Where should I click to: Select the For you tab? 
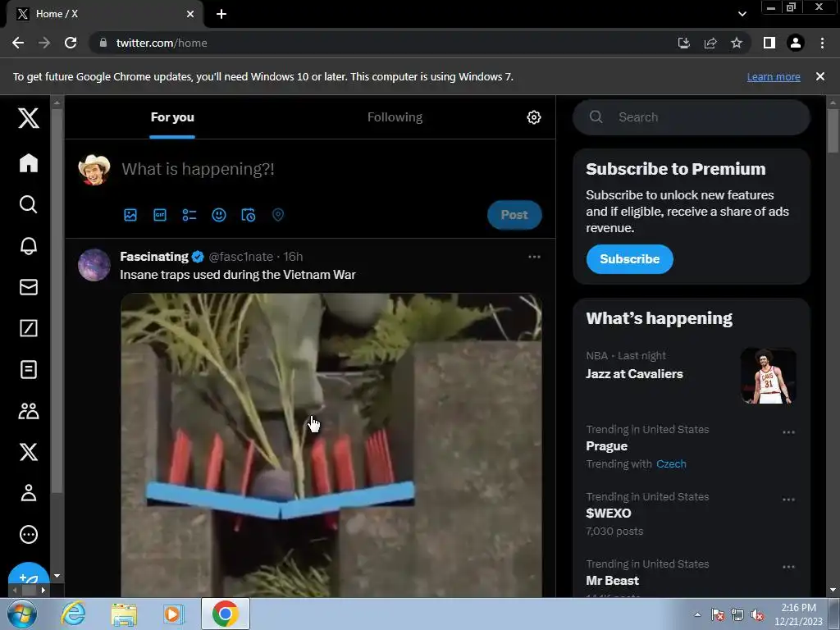[172, 117]
